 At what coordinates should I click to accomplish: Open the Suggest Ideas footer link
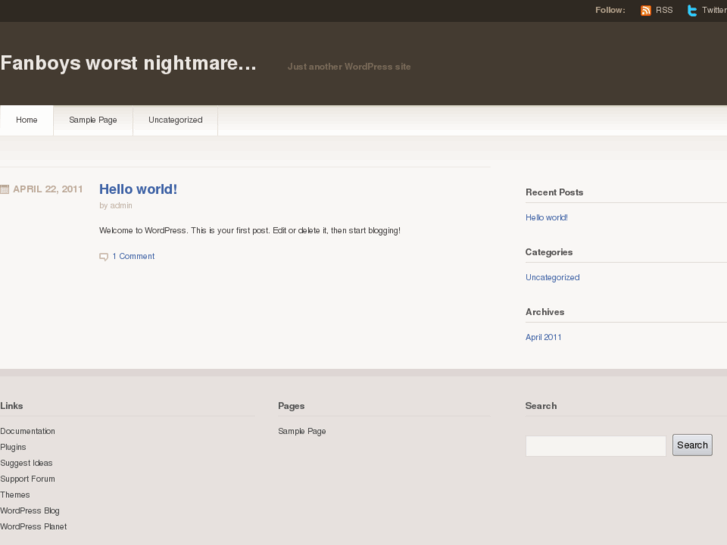point(26,463)
